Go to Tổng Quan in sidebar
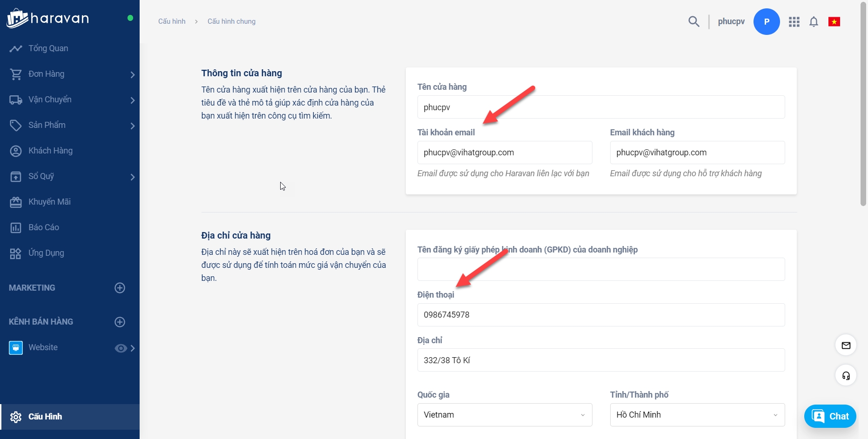 [x=48, y=48]
